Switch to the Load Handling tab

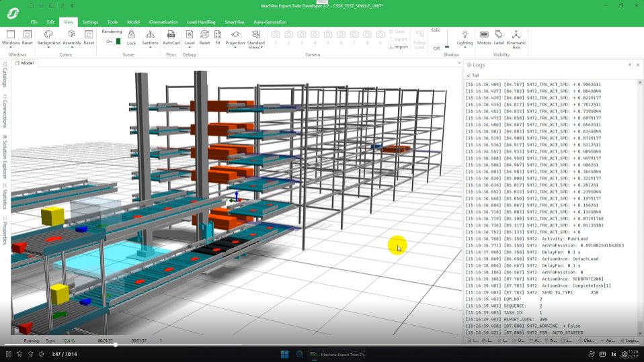(201, 21)
